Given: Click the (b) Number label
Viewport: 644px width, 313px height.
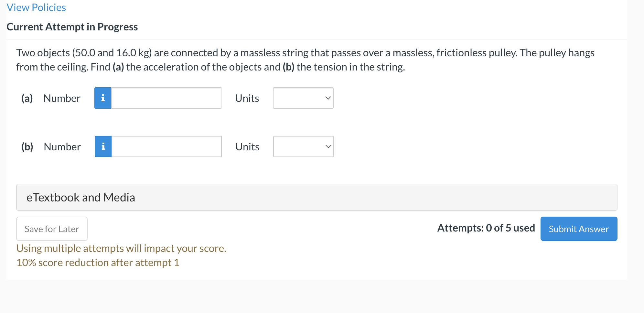Looking at the screenshot, I should click(x=51, y=146).
